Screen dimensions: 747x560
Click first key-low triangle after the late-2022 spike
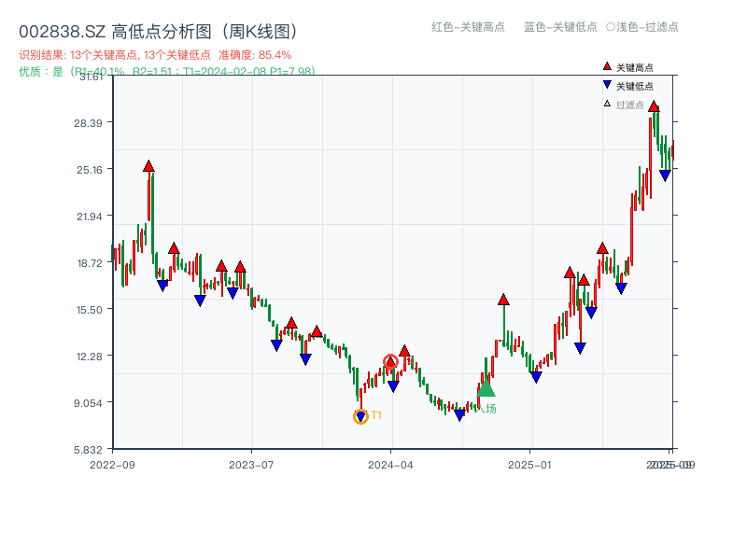point(162,286)
